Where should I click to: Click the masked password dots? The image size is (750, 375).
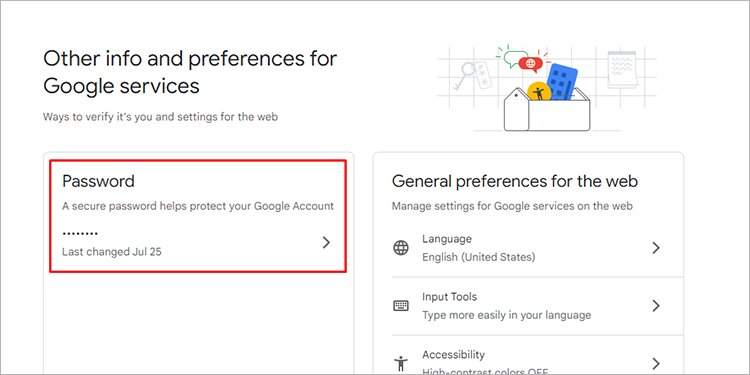click(x=80, y=234)
